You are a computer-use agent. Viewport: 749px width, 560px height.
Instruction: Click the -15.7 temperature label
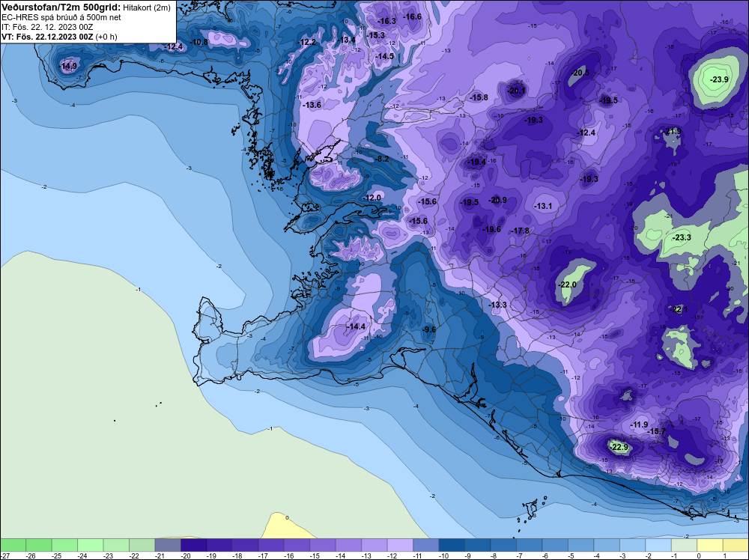[x=656, y=431]
